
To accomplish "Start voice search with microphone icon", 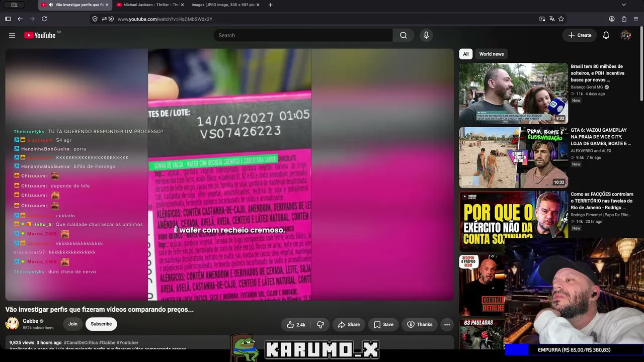I will [x=426, y=35].
